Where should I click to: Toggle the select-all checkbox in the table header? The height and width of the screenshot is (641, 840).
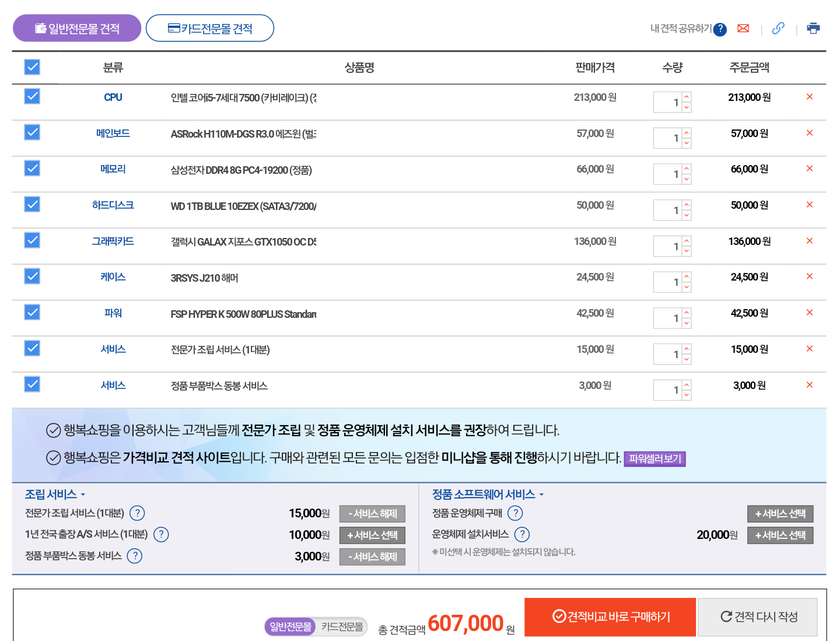[32, 67]
